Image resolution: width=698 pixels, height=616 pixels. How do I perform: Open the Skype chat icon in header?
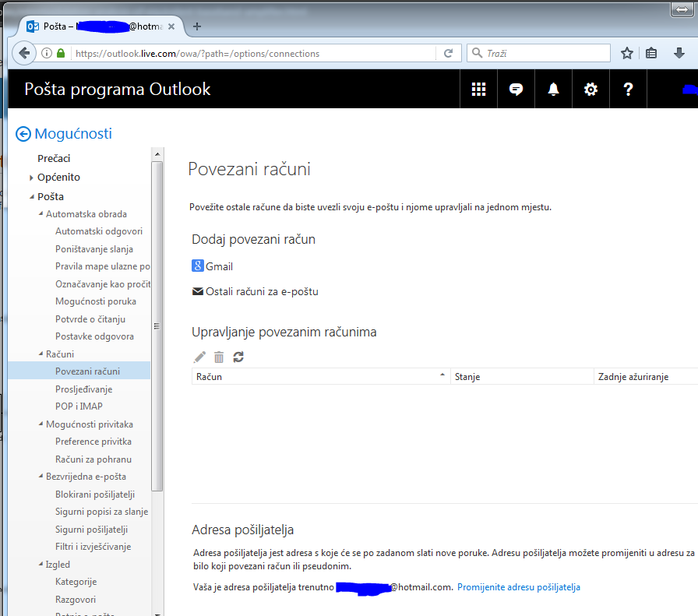point(516,90)
